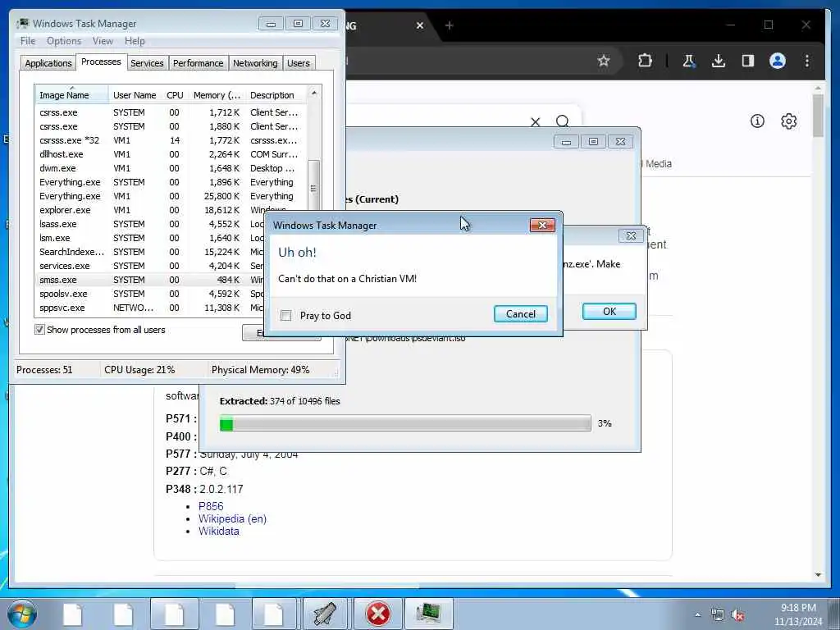
Task: Open the rocket-like taskbar application icon
Action: pos(325,614)
